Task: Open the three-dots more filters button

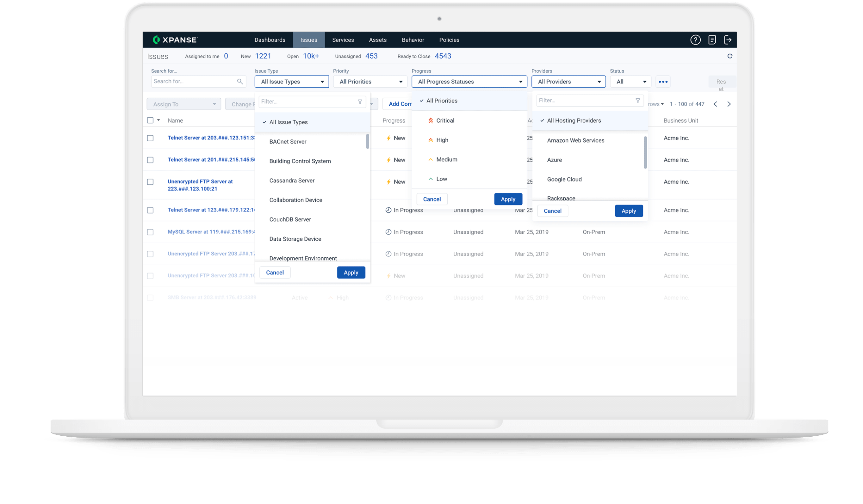Action: (663, 82)
